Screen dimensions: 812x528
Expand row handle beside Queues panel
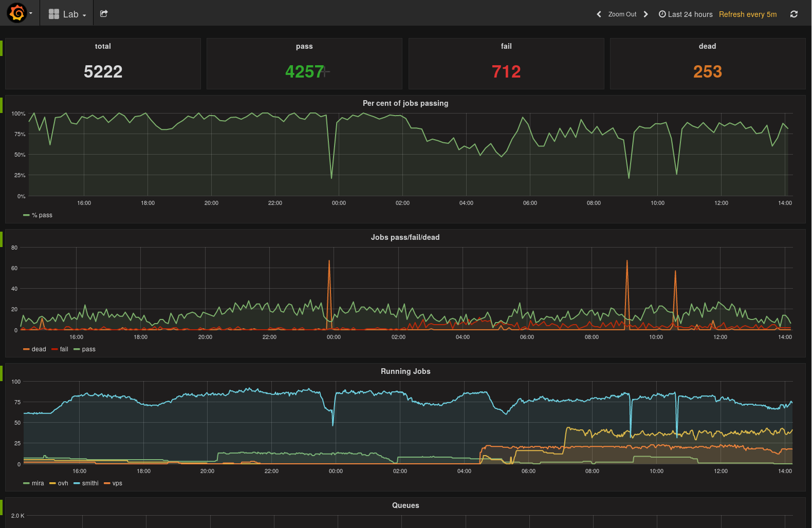click(x=1, y=507)
